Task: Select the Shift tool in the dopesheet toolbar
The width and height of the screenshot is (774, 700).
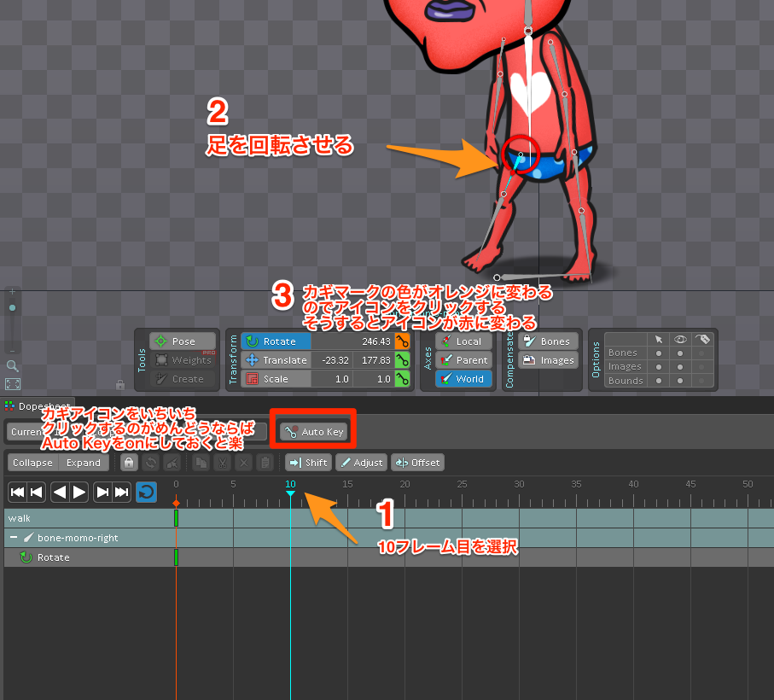Action: 307,462
